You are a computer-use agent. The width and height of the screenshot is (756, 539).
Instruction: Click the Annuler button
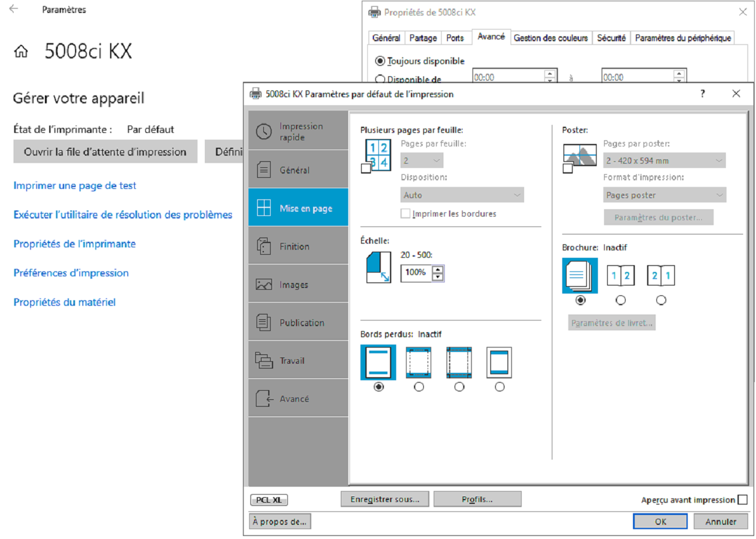tap(721, 521)
